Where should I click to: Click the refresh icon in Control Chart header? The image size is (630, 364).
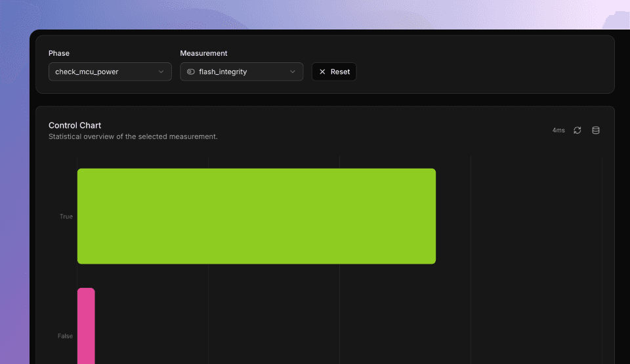577,131
